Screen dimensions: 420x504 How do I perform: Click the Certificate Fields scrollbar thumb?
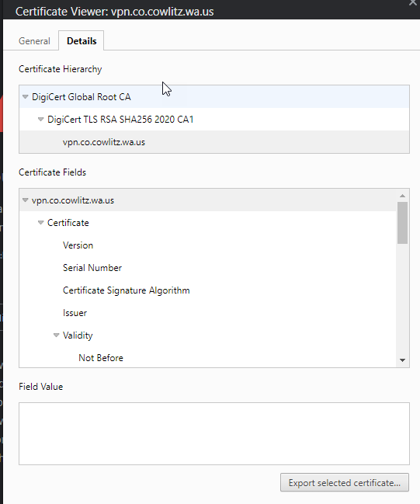402,223
